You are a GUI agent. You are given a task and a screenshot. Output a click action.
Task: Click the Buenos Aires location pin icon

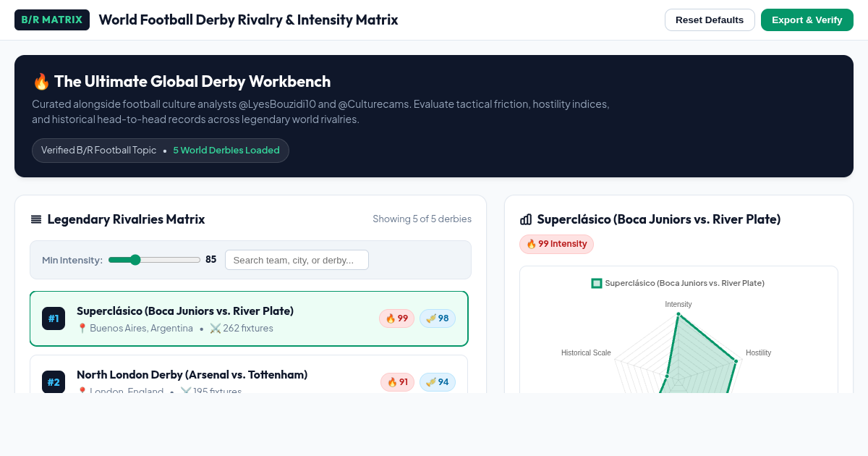tap(82, 329)
